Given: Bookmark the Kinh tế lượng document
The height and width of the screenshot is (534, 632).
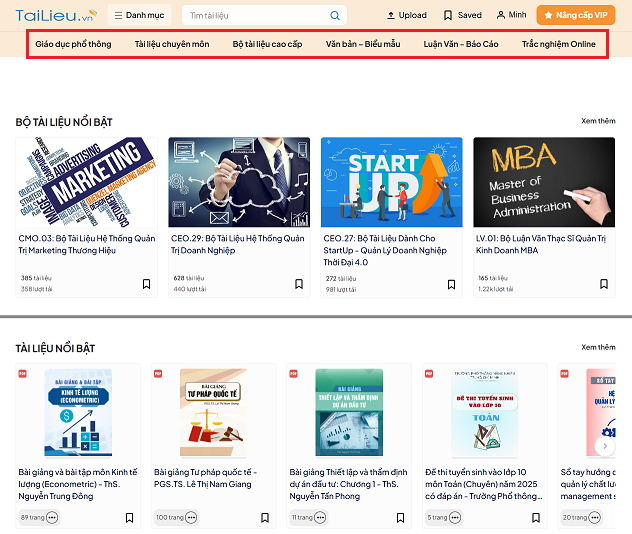Looking at the screenshot, I should (x=129, y=517).
